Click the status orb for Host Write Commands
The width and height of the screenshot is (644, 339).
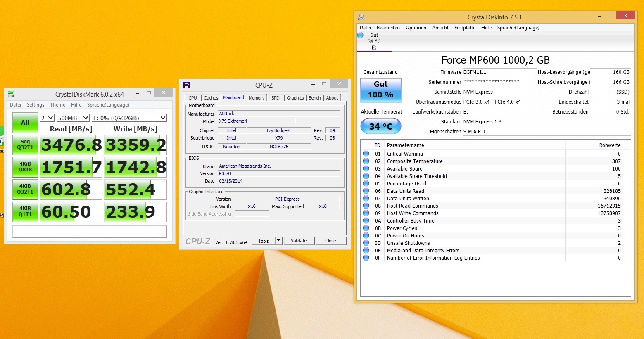pyautogui.click(x=366, y=213)
